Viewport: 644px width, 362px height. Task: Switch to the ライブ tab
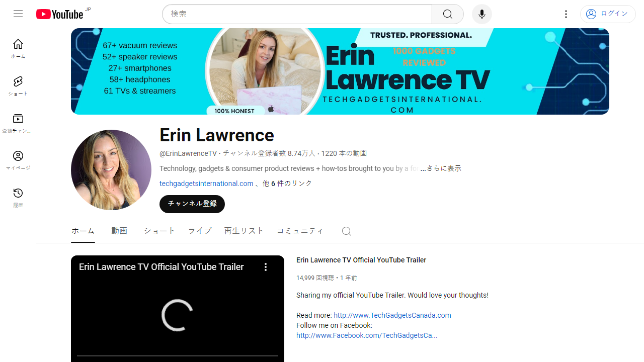200,231
